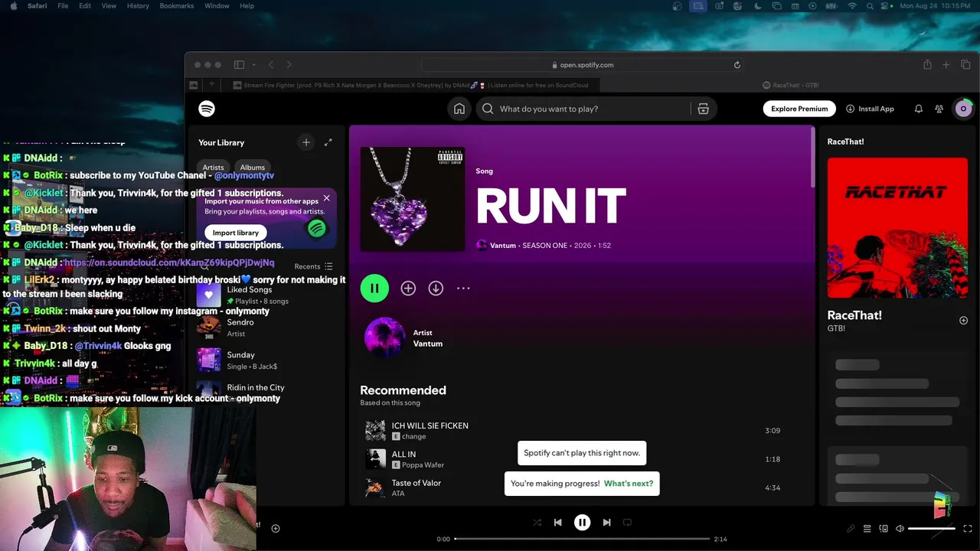The height and width of the screenshot is (551, 980).
Task: Open the What's next? link
Action: pyautogui.click(x=629, y=484)
